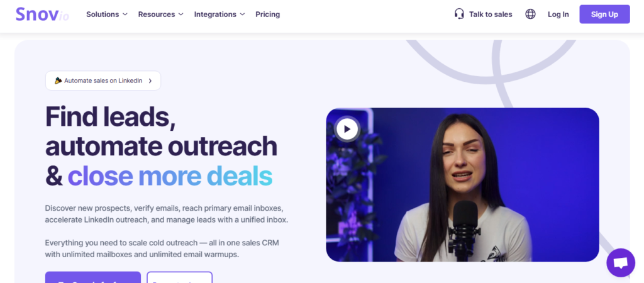The width and height of the screenshot is (644, 283).
Task: Click the Talk to sales link
Action: 491,14
